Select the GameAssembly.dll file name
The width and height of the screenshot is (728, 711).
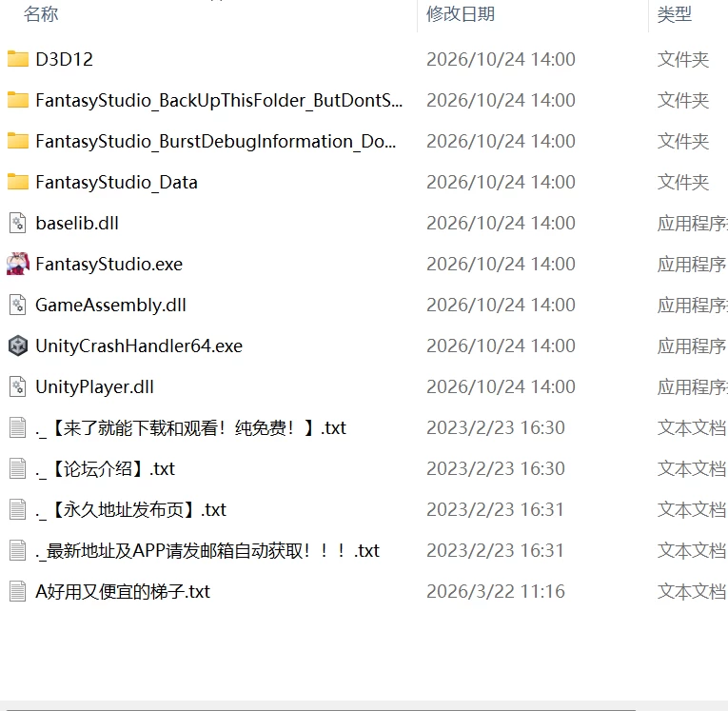coord(110,306)
